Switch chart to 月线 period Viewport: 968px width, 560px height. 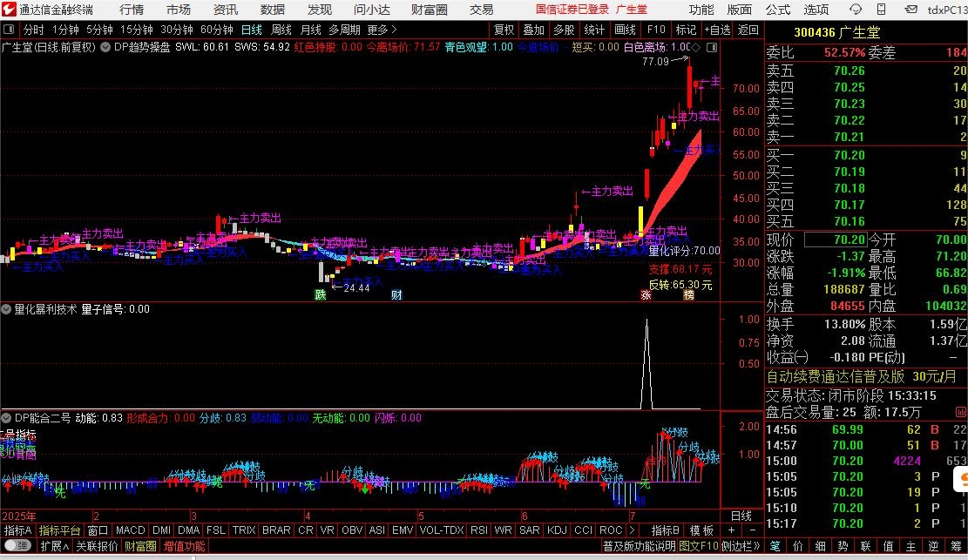tap(310, 30)
